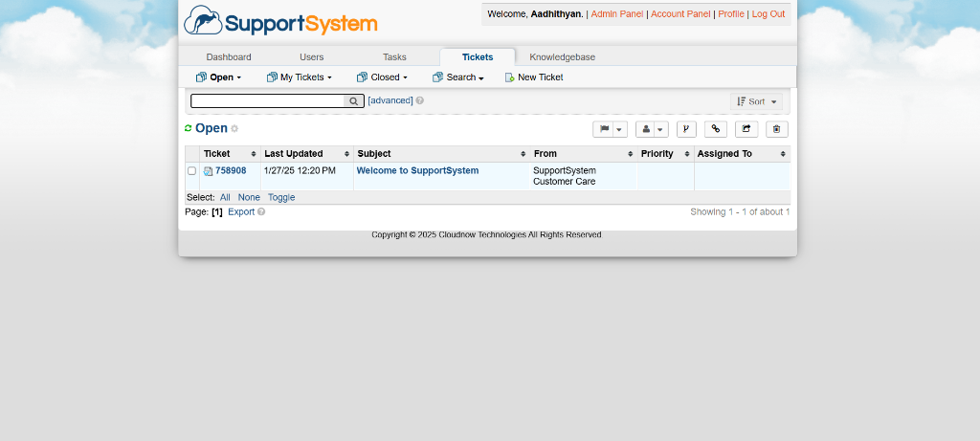Viewport: 980px width, 441px height.
Task: Click the Export link
Action: click(x=241, y=211)
